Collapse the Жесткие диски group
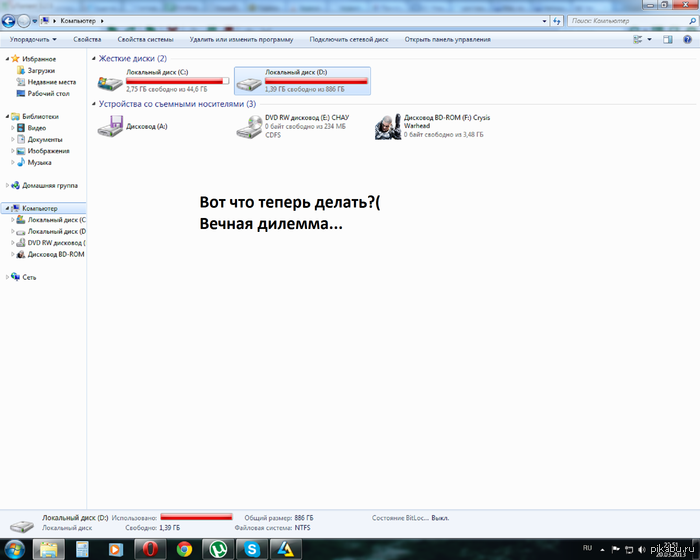Viewport: 700px width, 560px height. coord(95,59)
